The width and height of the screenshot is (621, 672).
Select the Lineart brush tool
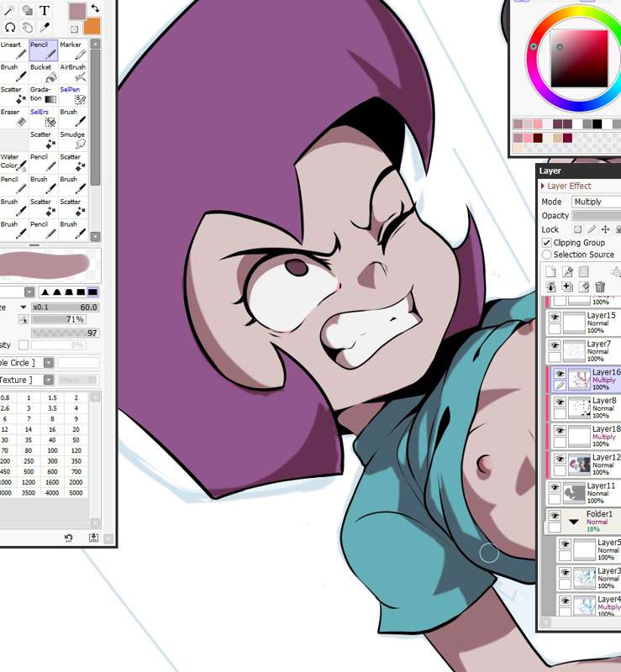click(13, 50)
